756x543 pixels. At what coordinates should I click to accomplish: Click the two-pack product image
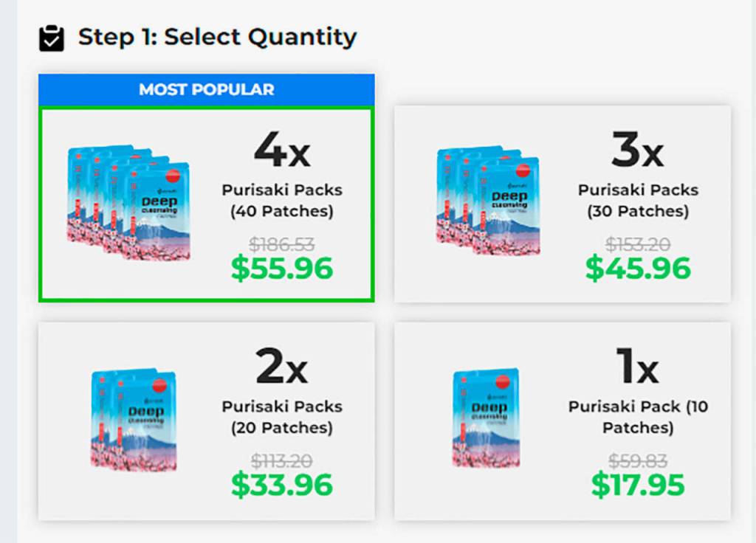[134, 419]
